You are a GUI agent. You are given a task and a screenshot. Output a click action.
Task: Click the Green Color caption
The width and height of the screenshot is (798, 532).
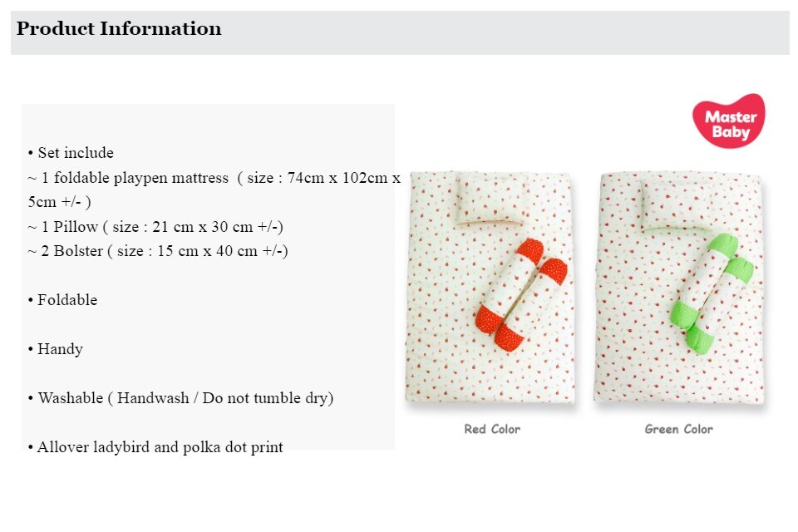coord(678,429)
